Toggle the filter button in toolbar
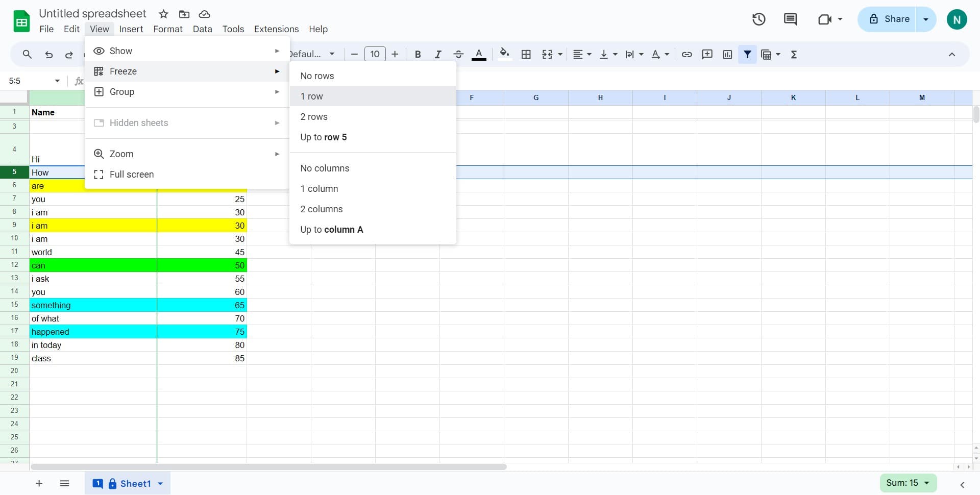980x495 pixels. (747, 55)
